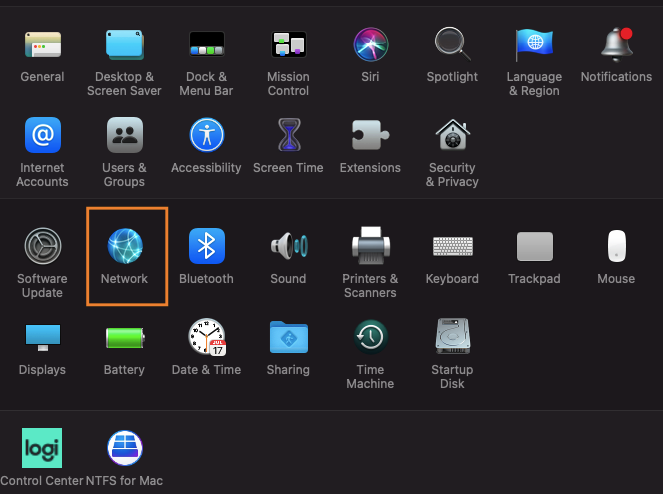The height and width of the screenshot is (494, 663).
Task: Select the Startup Disk pane
Action: point(452,339)
